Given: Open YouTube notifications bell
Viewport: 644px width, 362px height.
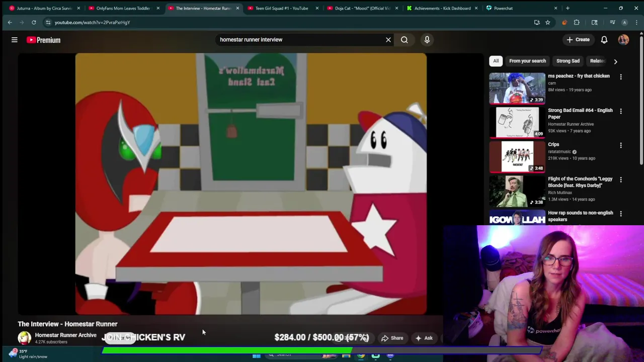Looking at the screenshot, I should (x=604, y=40).
